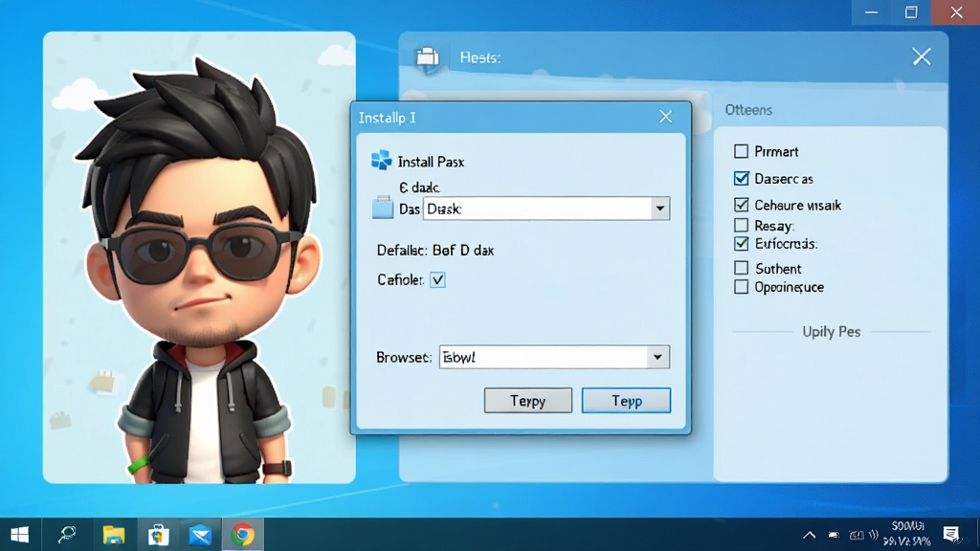The width and height of the screenshot is (980, 551).
Task: Click the "Defallsc: Bef D dax" text
Action: [x=435, y=251]
